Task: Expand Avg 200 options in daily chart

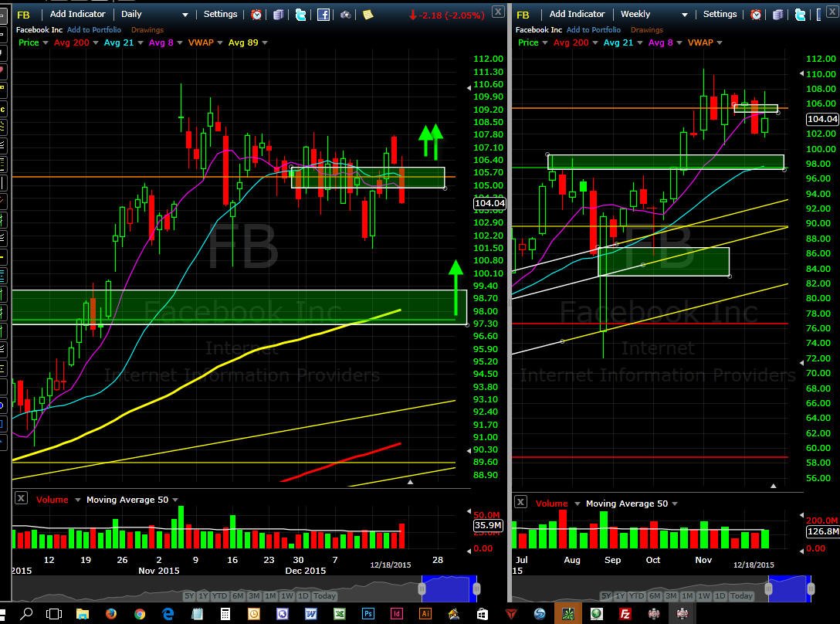Action: tap(96, 43)
